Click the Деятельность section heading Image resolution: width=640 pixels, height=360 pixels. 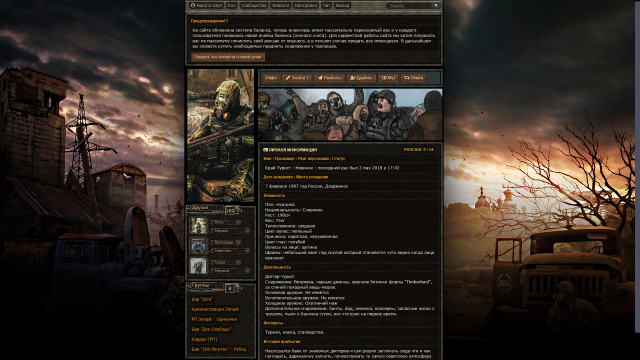point(277,267)
